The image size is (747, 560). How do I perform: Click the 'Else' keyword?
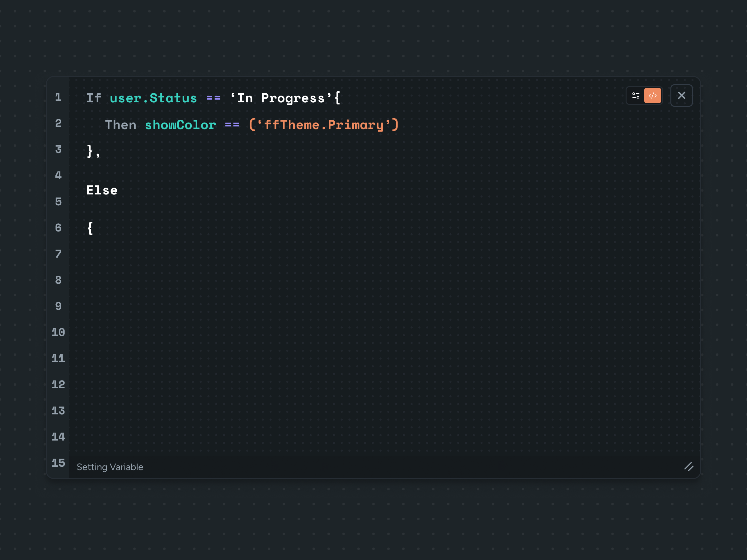point(102,190)
